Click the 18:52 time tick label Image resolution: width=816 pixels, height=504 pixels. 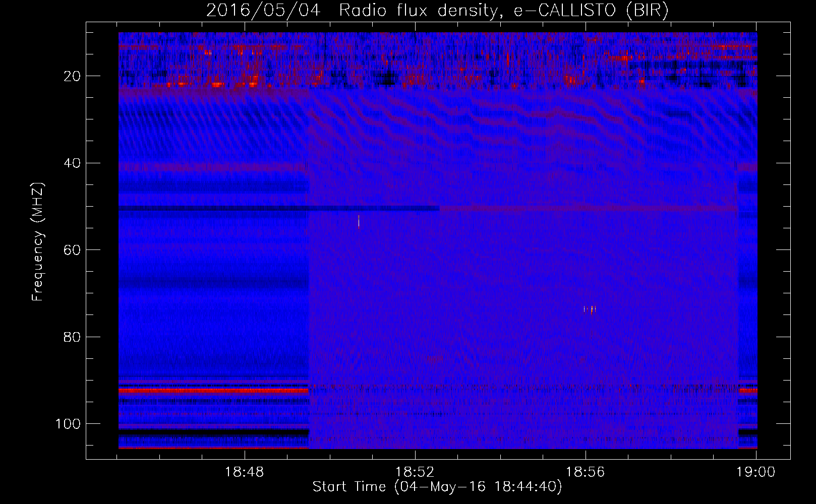pyautogui.click(x=415, y=472)
